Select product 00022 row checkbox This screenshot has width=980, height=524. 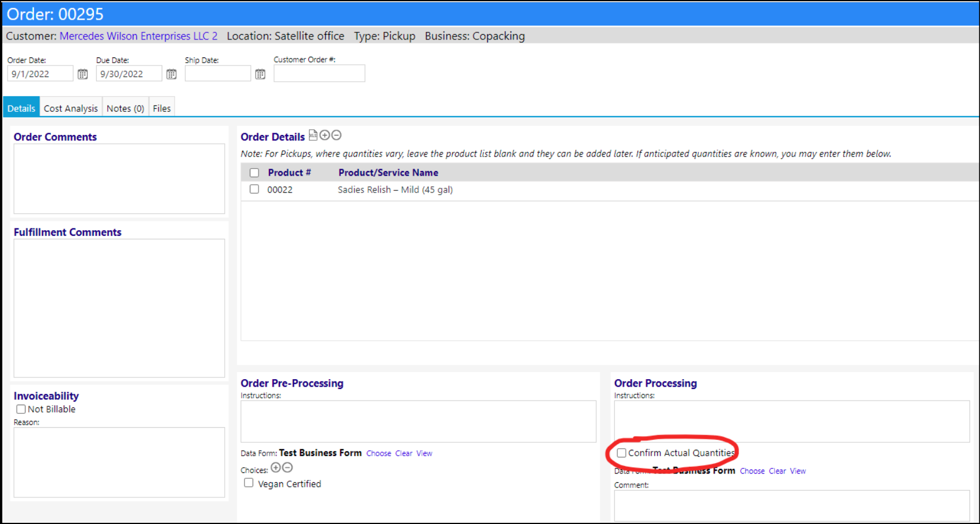254,189
